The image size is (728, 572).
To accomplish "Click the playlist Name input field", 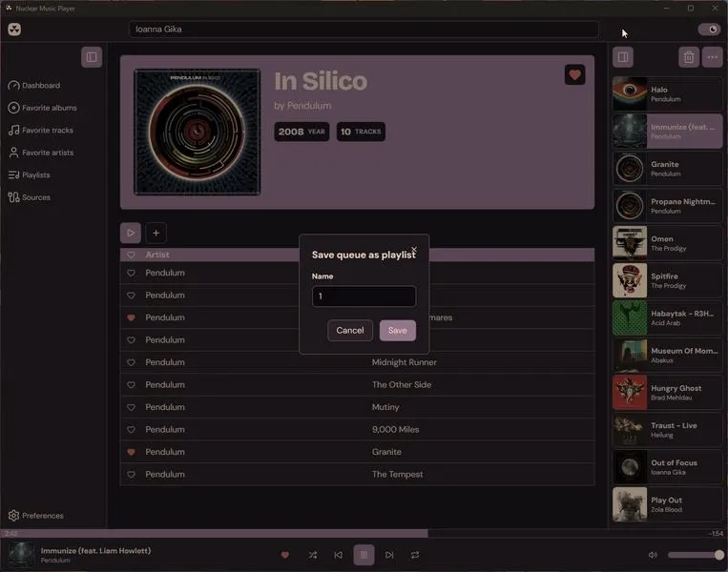I will 364,296.
